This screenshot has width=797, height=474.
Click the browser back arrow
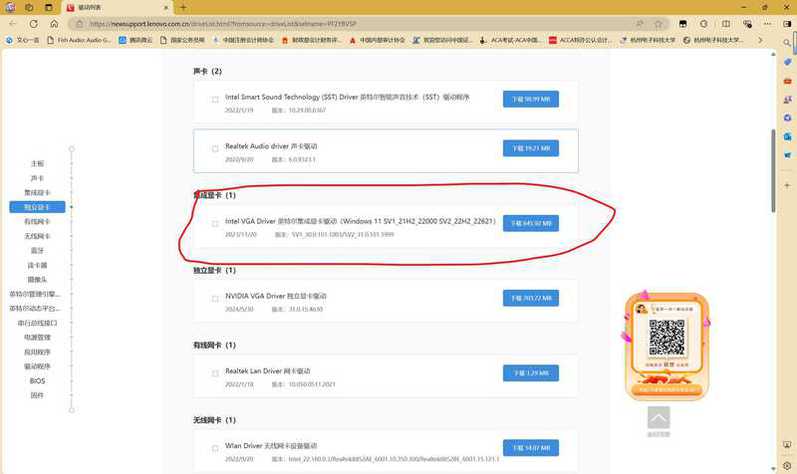[x=13, y=23]
